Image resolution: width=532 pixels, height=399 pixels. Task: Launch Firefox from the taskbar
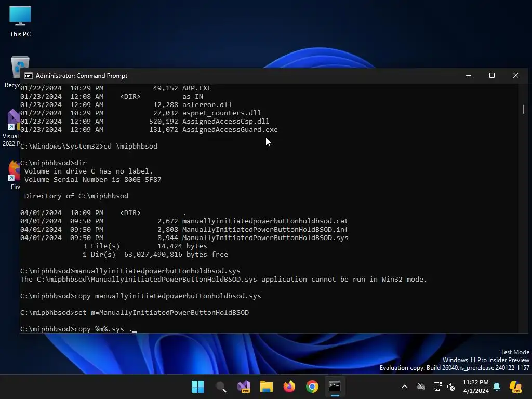click(289, 387)
